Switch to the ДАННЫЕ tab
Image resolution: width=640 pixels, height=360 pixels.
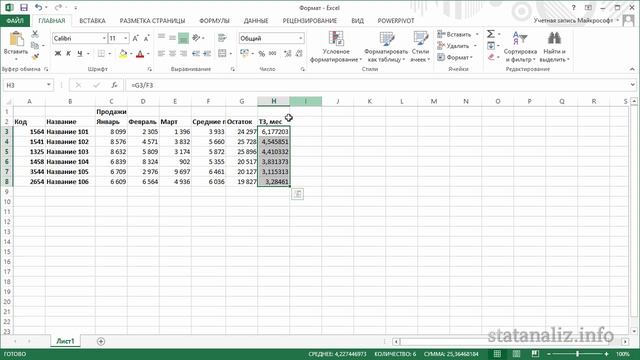coord(256,20)
